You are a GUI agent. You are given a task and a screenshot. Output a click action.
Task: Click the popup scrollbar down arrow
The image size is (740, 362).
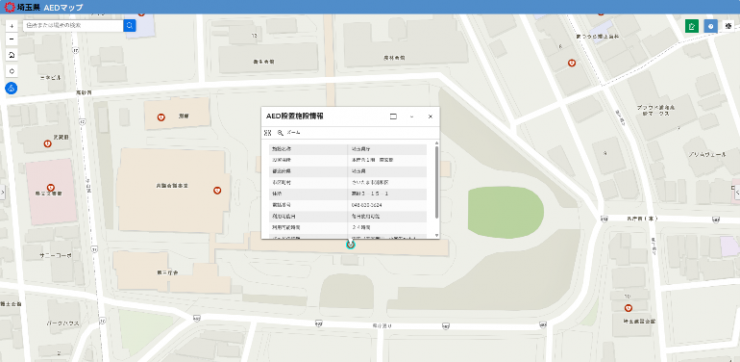point(436,235)
